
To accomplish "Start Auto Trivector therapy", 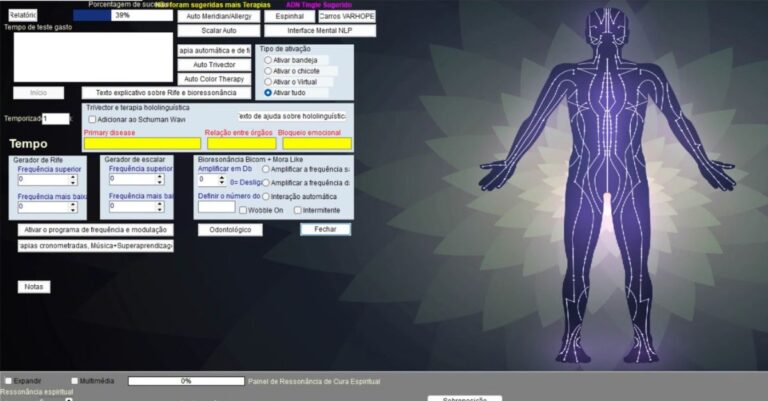I will click(x=214, y=65).
